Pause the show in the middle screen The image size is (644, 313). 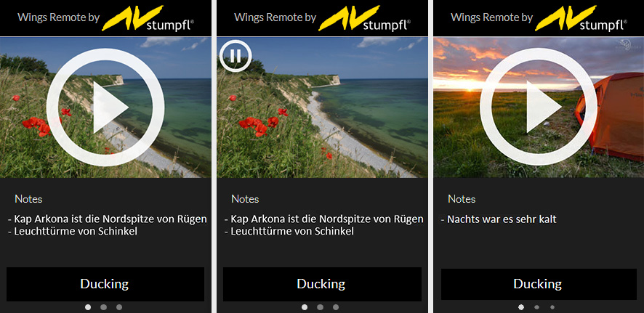click(x=236, y=55)
